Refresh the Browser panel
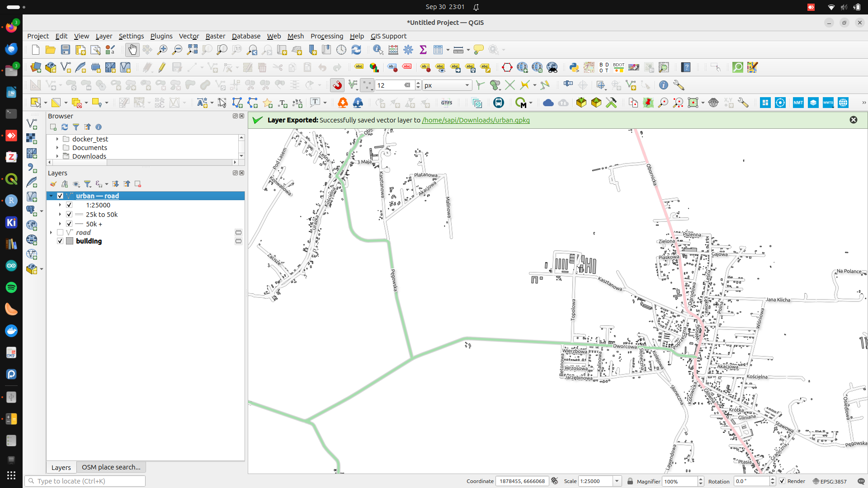The width and height of the screenshot is (868, 488). tap(65, 127)
